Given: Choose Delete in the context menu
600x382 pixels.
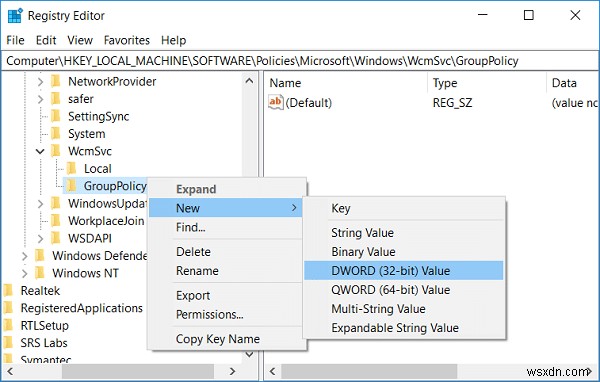Looking at the screenshot, I should [227, 252].
